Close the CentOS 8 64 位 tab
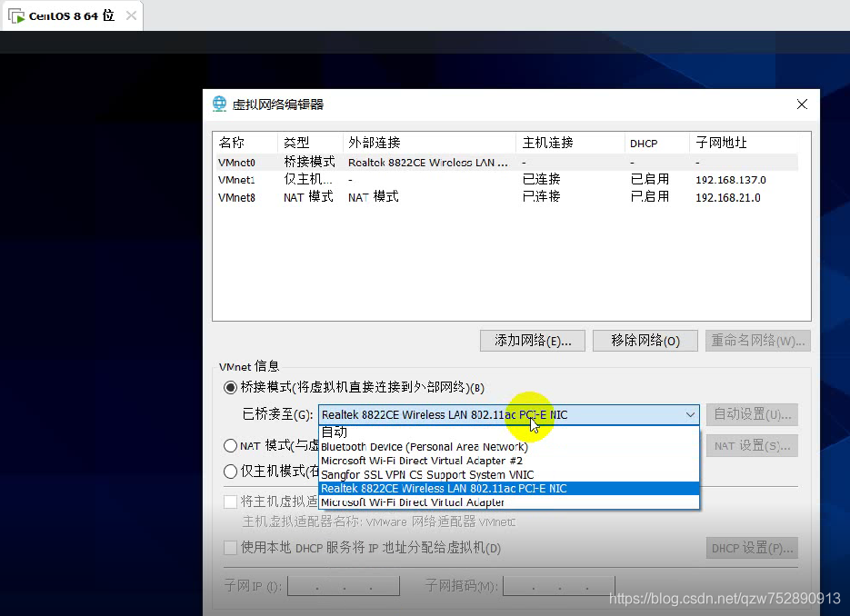 point(131,15)
